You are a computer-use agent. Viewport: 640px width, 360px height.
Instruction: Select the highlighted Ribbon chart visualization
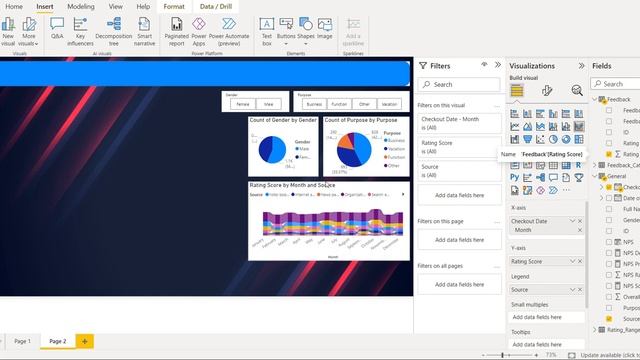[x=578, y=127]
